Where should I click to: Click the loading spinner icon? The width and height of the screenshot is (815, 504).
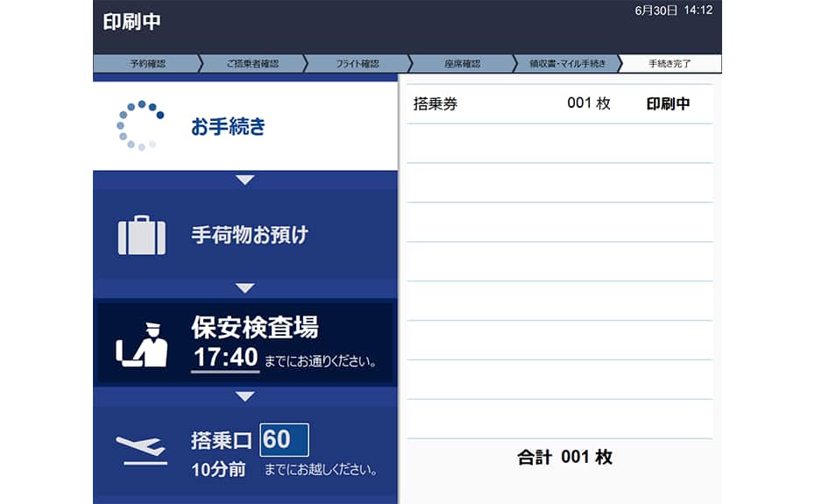140,126
